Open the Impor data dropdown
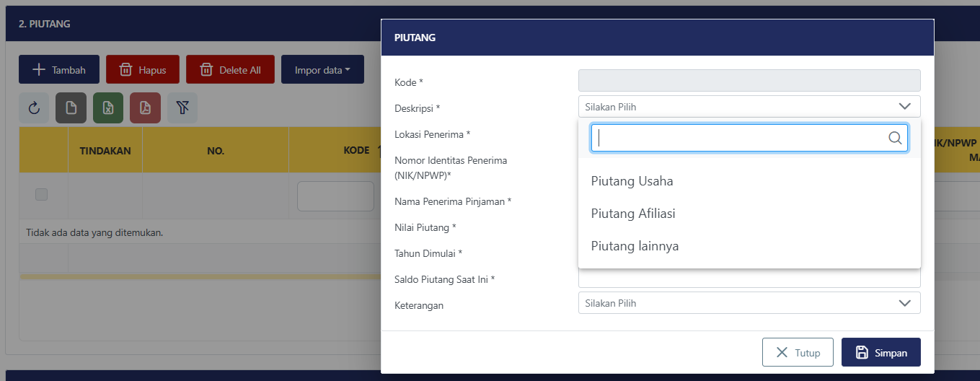980x381 pixels. coord(322,70)
